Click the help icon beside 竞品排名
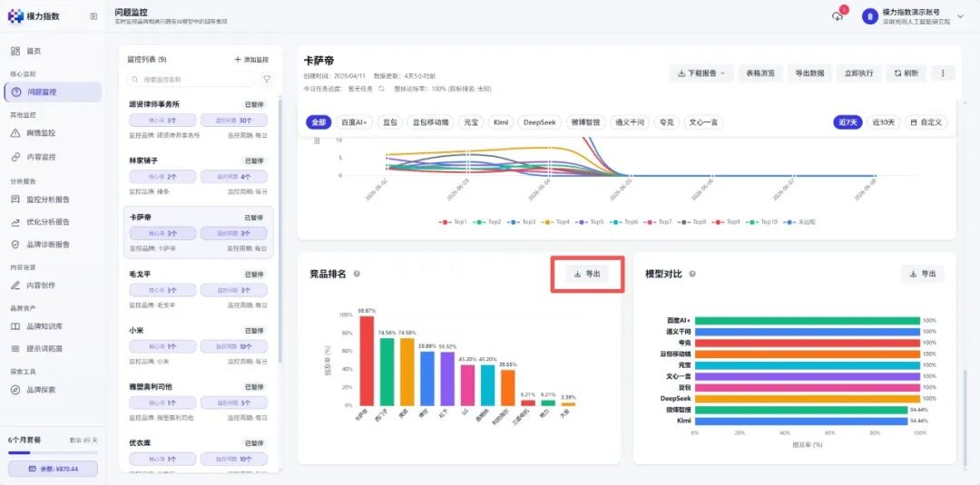This screenshot has width=980, height=485. pos(357,274)
